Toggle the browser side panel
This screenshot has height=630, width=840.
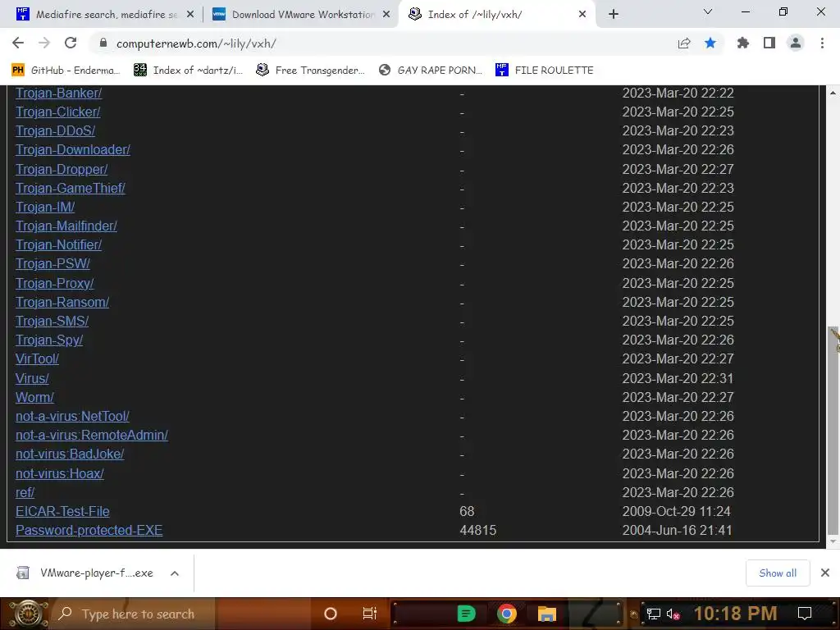coord(769,43)
